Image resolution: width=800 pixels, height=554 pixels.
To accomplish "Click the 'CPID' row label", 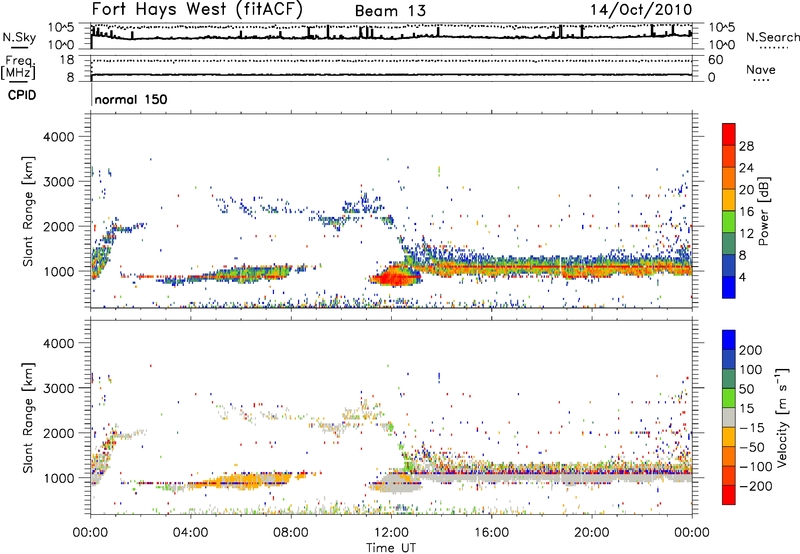I will point(22,95).
